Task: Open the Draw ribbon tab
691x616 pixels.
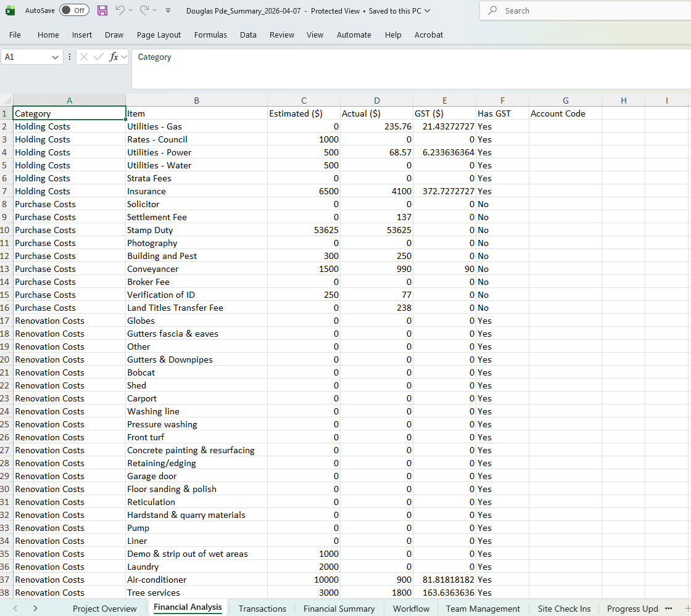Action: [114, 35]
